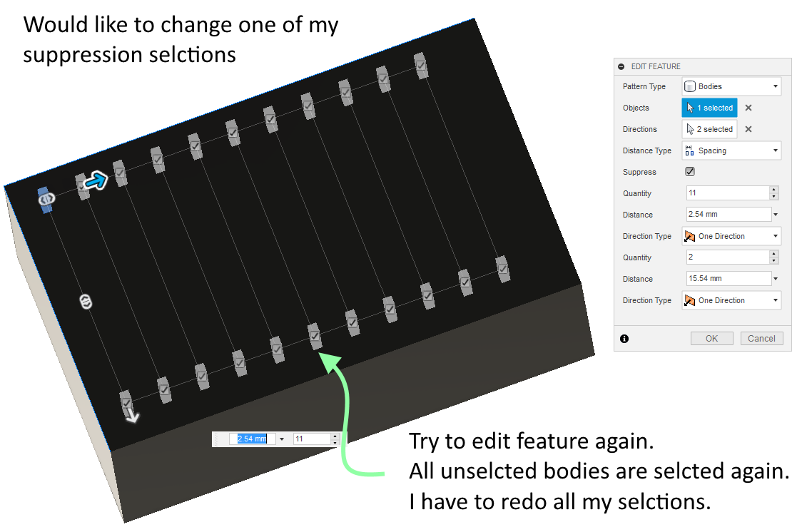This screenshot has height=532, width=797.
Task: Click the white quantity handle on left edge
Action: click(x=86, y=301)
